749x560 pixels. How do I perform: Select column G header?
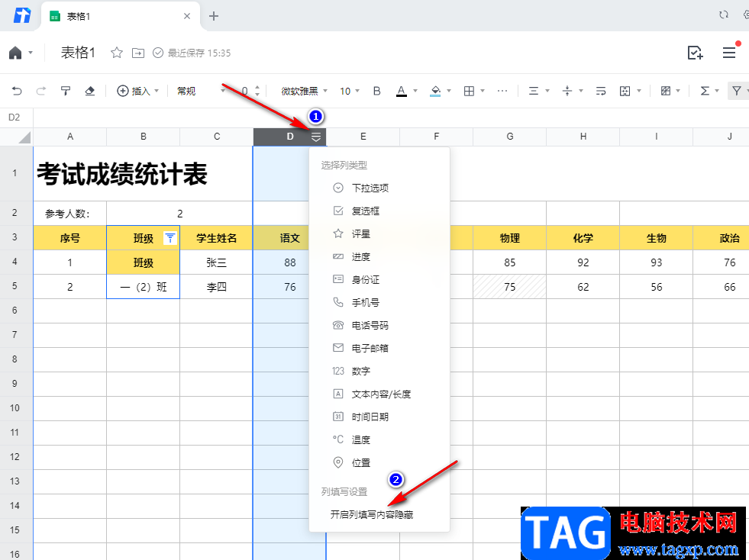click(x=510, y=137)
